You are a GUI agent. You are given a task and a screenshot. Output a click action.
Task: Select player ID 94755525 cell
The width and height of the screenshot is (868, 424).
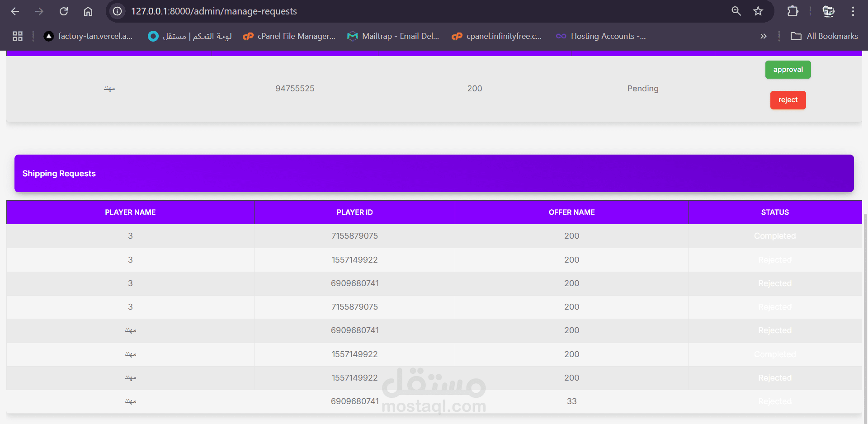pyautogui.click(x=295, y=89)
